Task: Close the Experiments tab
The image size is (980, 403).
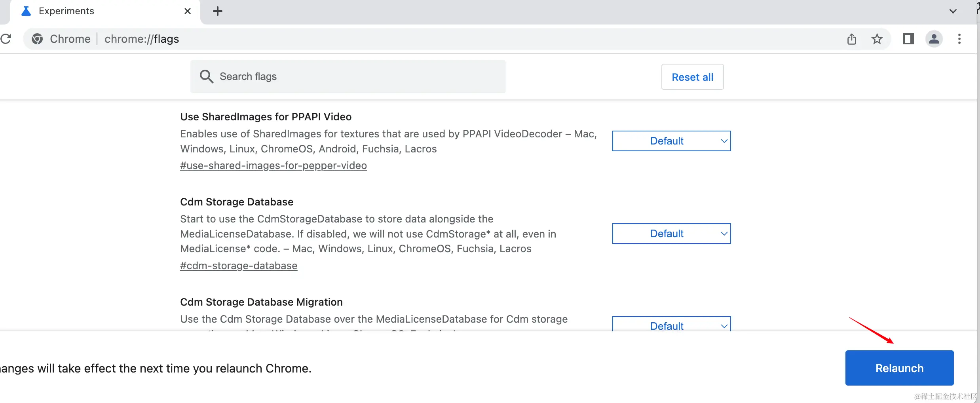Action: [x=188, y=11]
